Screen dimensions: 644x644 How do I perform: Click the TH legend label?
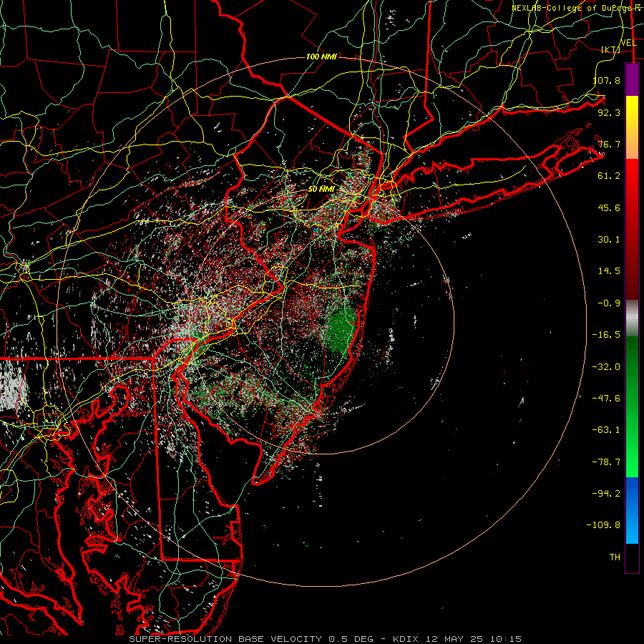click(x=615, y=557)
